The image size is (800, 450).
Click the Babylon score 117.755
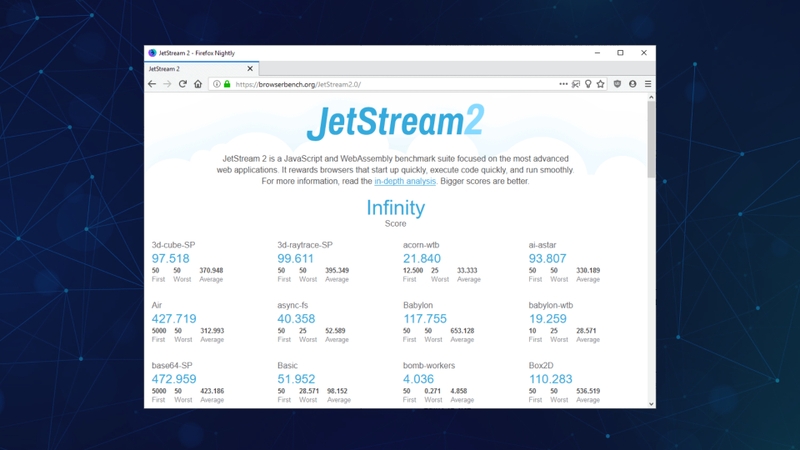(425, 319)
